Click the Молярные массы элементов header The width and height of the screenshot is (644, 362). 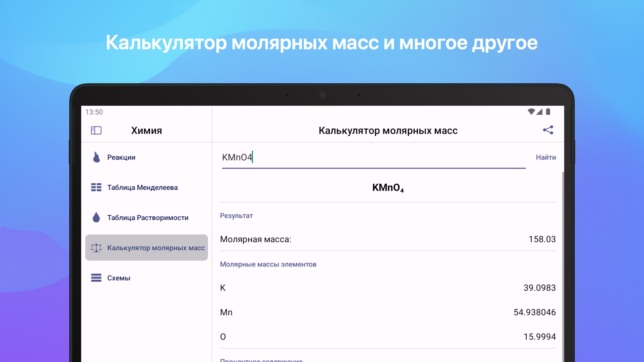(268, 264)
